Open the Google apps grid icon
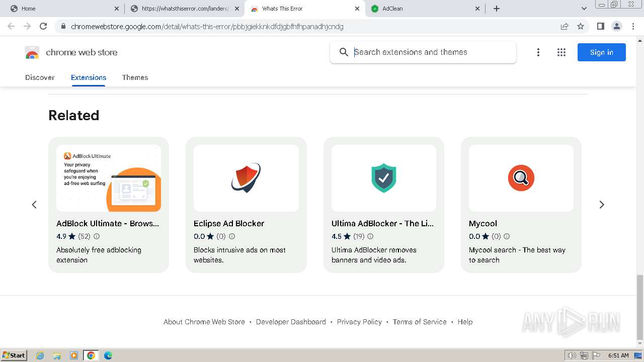The height and width of the screenshot is (362, 644). 561,52
